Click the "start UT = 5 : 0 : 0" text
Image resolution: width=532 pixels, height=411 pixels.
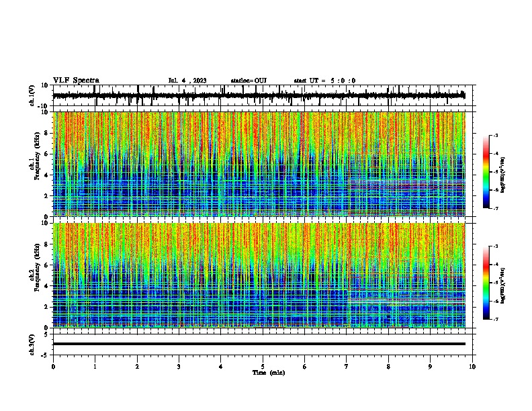(324, 81)
